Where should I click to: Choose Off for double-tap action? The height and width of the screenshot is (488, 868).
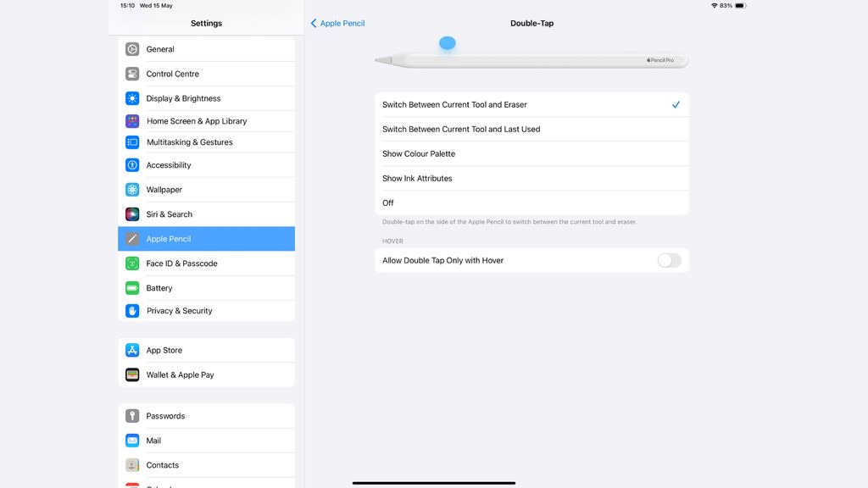point(531,202)
